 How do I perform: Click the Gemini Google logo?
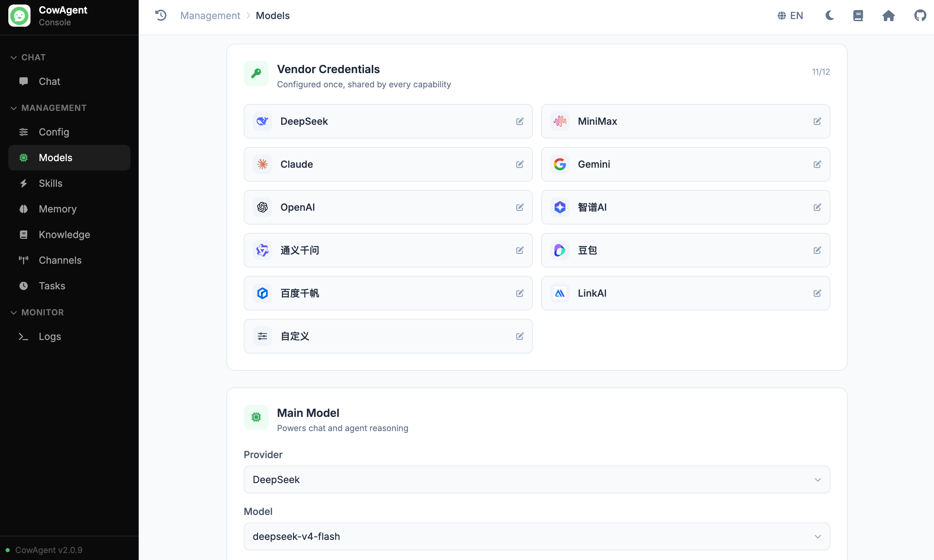pyautogui.click(x=560, y=164)
